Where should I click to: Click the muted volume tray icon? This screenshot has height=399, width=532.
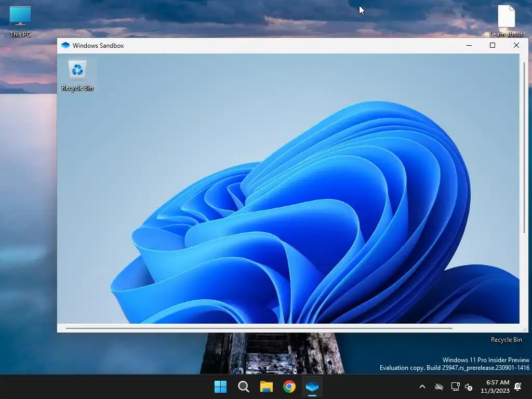pyautogui.click(x=469, y=387)
